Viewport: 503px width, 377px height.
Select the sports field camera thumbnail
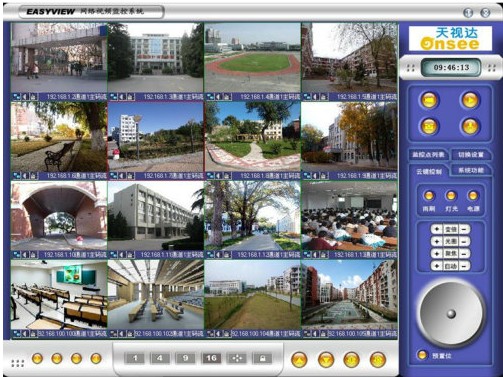click(x=252, y=58)
